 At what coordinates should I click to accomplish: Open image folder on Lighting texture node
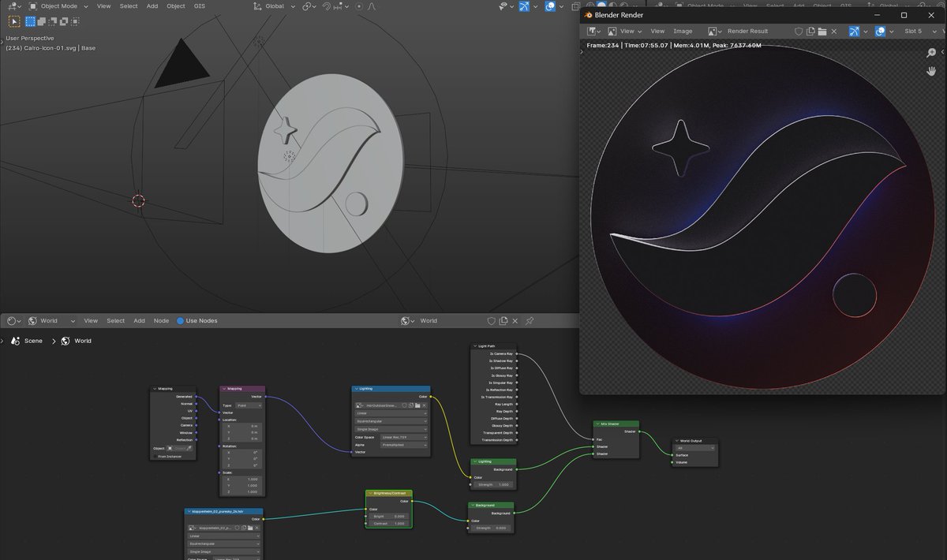click(417, 405)
